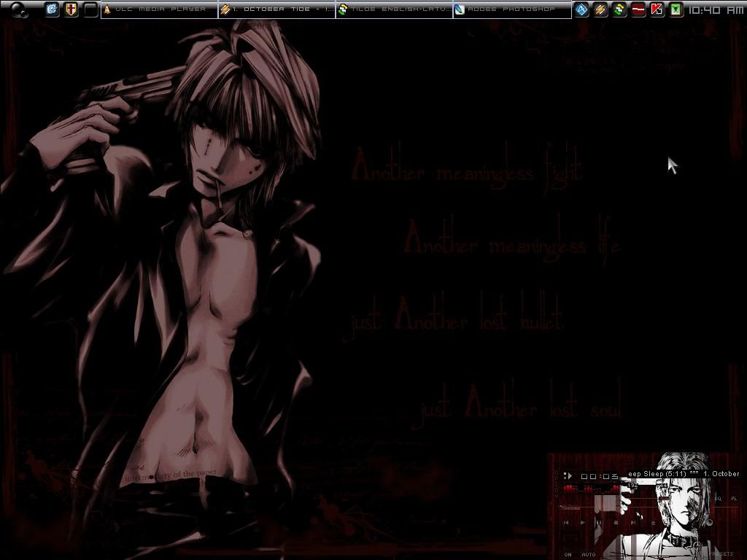Click the blue quick launch icon
The width and height of the screenshot is (747, 560).
52,9
